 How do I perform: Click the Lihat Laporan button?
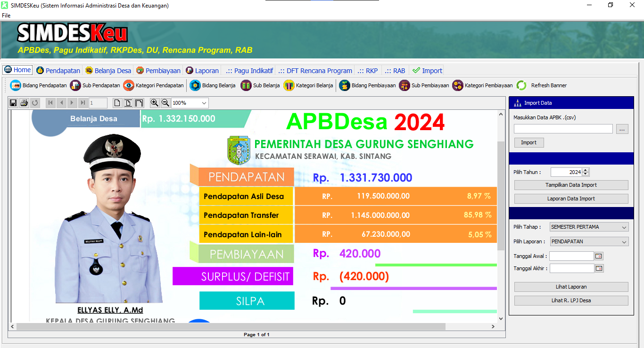click(x=571, y=287)
